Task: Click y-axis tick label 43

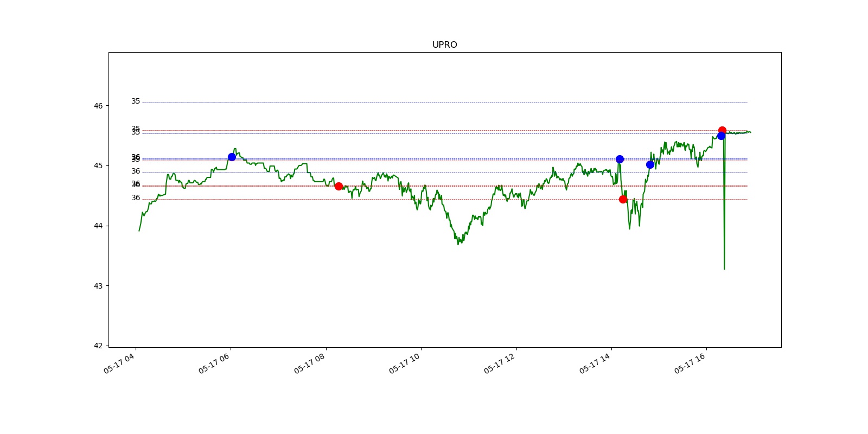Action: point(98,286)
